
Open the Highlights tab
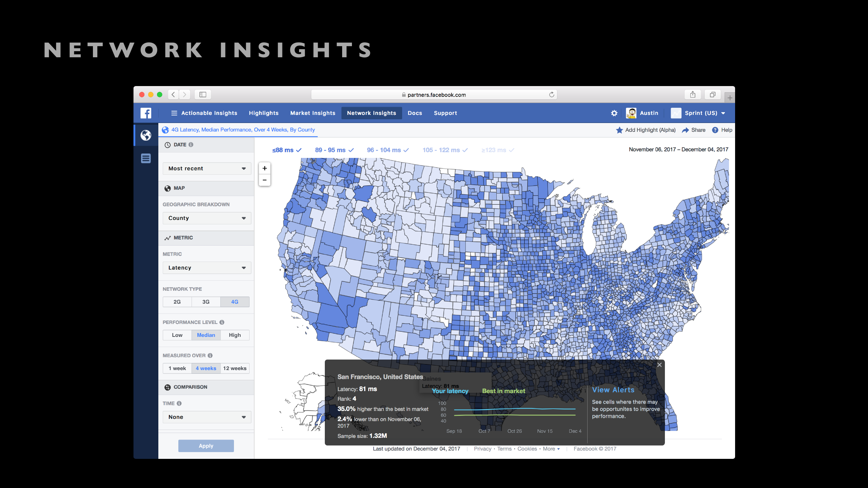point(264,113)
